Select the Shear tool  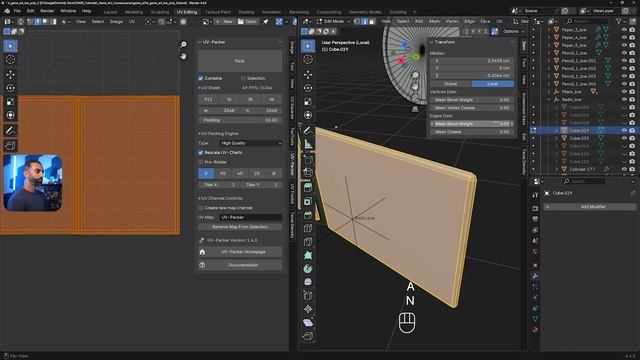tap(308, 322)
